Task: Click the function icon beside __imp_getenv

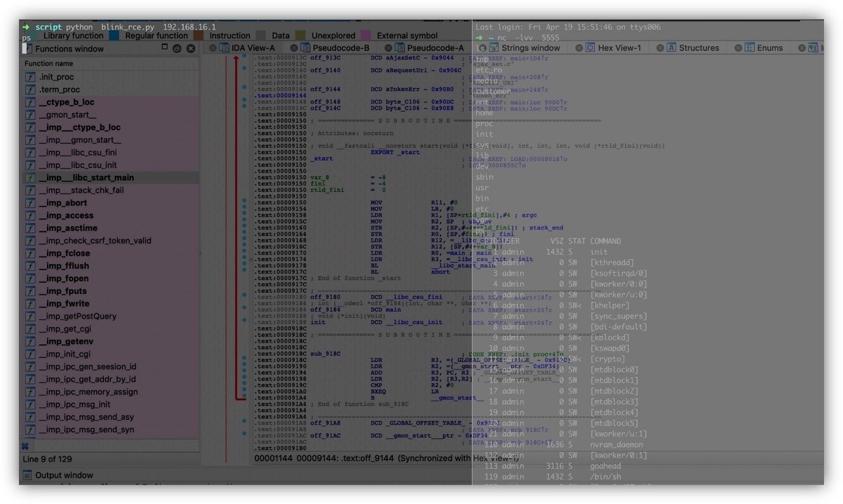Action: [x=30, y=341]
